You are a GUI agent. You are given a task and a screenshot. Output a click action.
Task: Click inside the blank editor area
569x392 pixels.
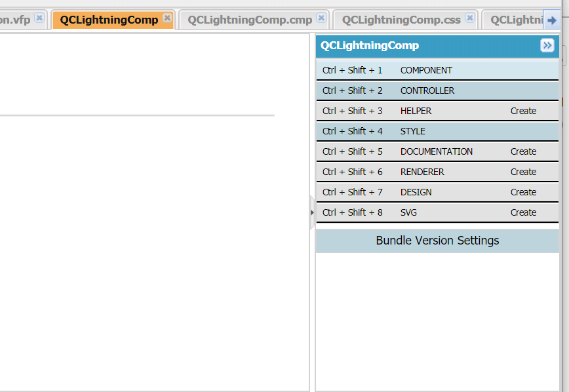coord(154,249)
